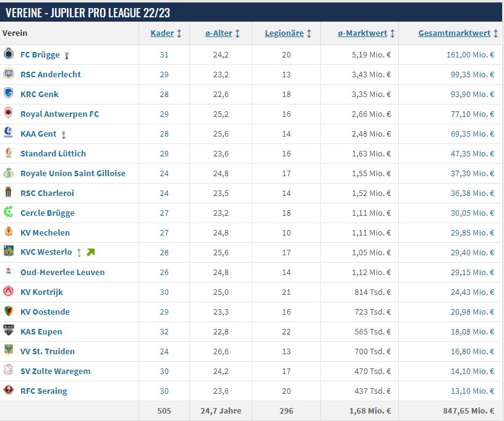504x421 pixels.
Task: Click the trophy icon beside FC Brügge
Action: click(x=67, y=55)
